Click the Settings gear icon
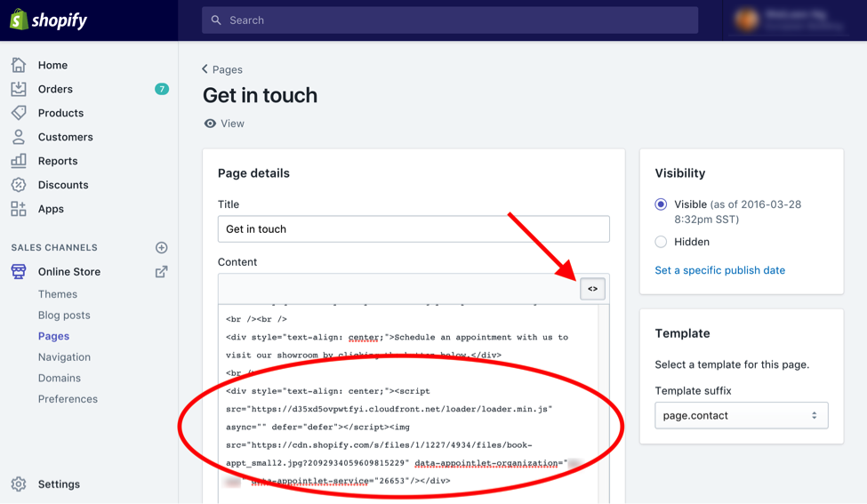The width and height of the screenshot is (867, 504). pos(19,484)
